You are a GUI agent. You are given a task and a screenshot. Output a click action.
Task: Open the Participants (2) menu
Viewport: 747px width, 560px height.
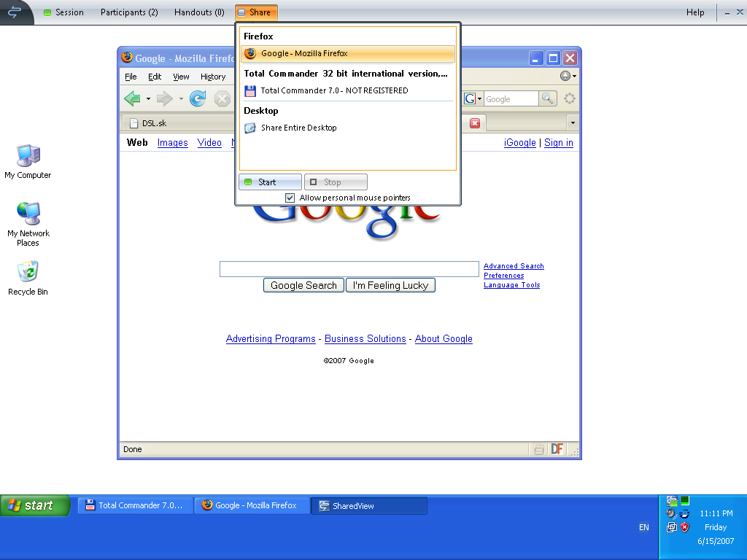(x=129, y=12)
